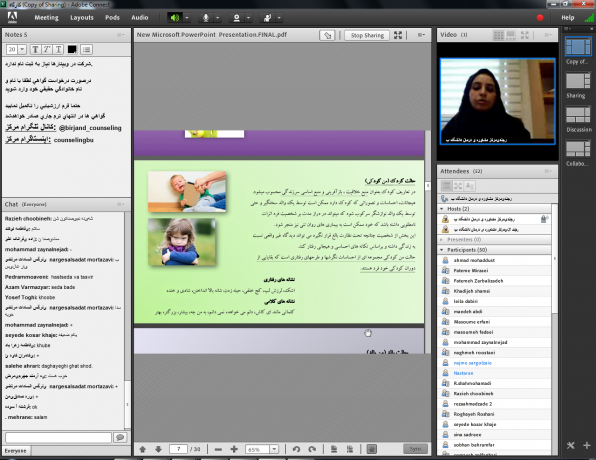This screenshot has width=596, height=460.
Task: Click the Stop Sharing button
Action: click(x=367, y=35)
